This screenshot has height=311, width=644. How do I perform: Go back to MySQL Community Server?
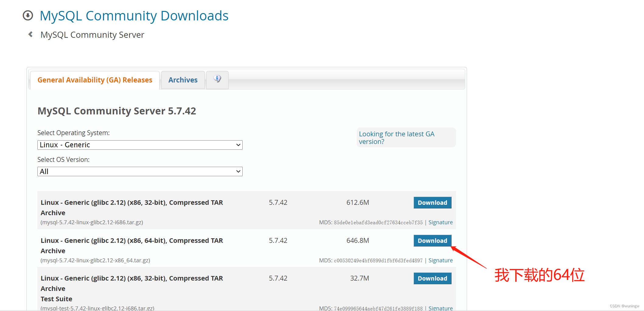click(x=92, y=35)
